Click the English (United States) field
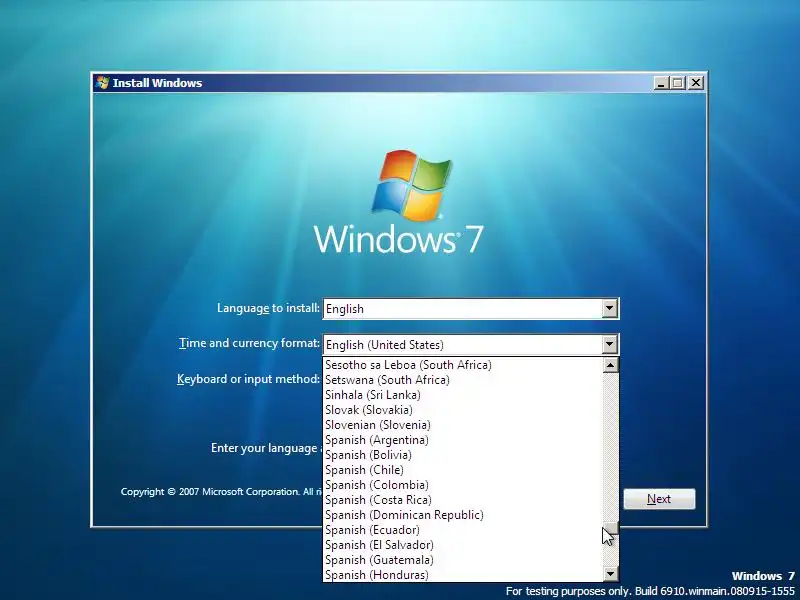This screenshot has height=600, width=800. (471, 344)
